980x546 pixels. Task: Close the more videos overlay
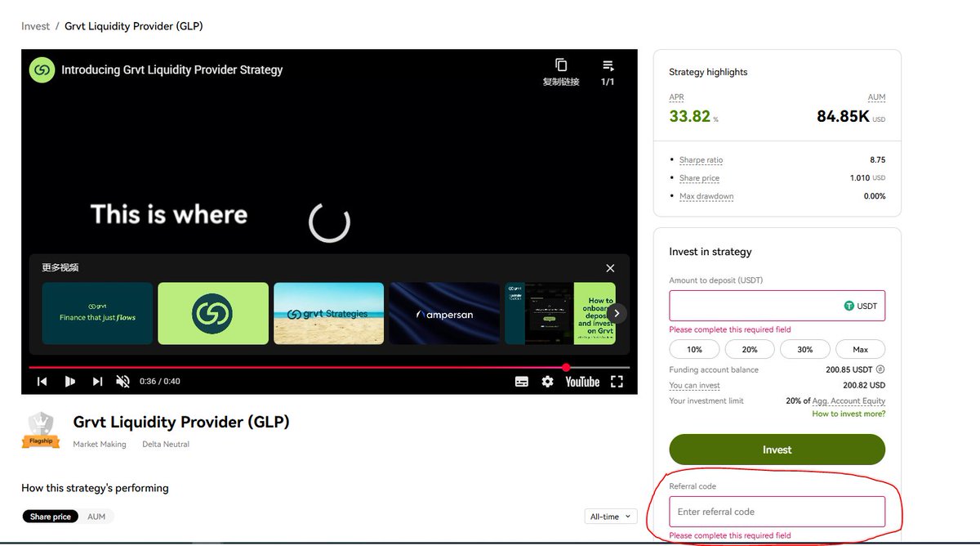610,268
